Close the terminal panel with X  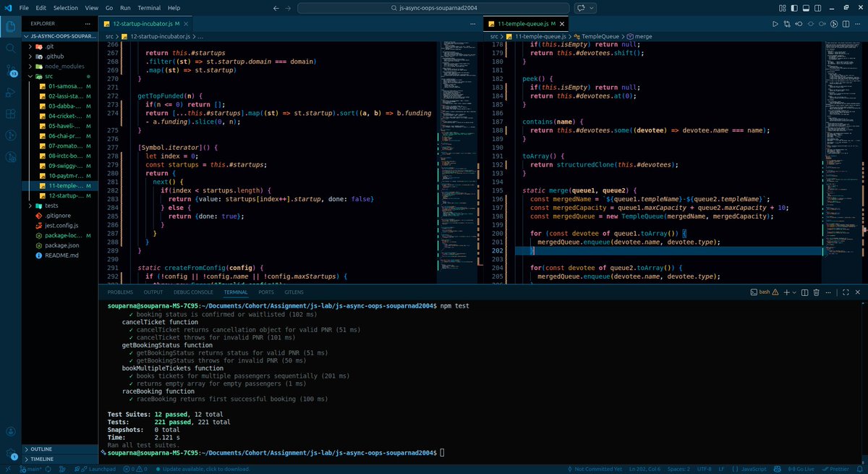click(x=858, y=292)
